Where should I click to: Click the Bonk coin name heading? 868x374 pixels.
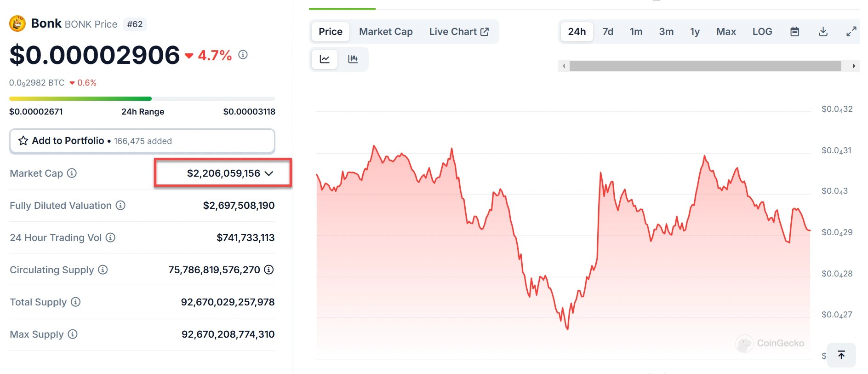point(46,23)
